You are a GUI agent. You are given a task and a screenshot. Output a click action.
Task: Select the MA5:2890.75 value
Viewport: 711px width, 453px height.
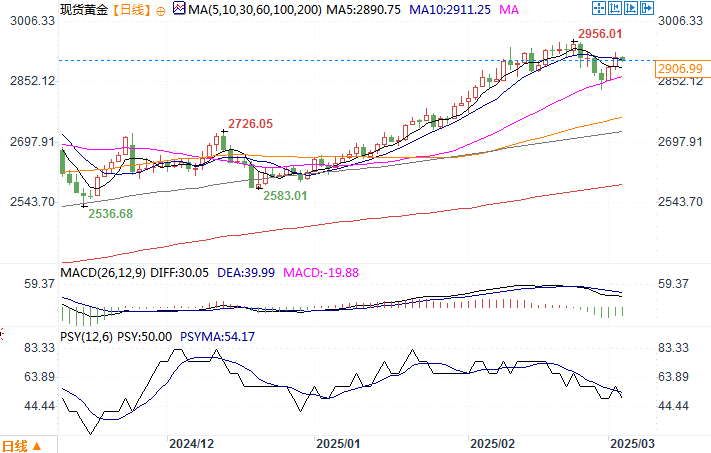pyautogui.click(x=364, y=10)
